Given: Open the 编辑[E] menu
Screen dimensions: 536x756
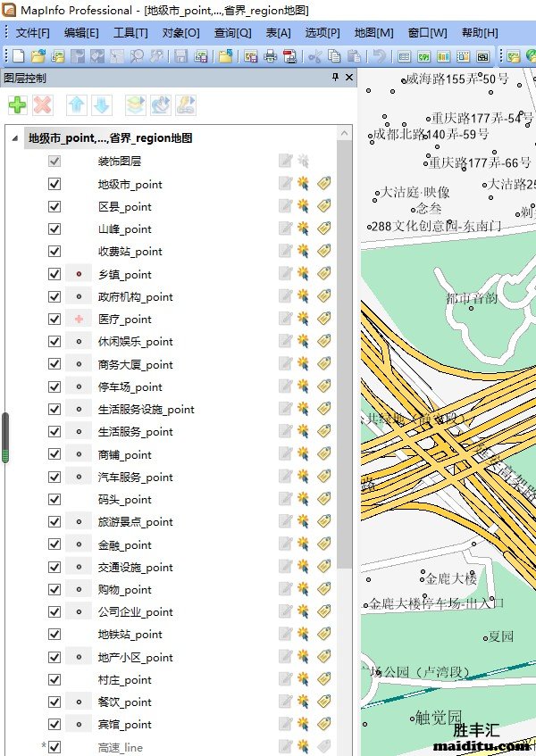Looking at the screenshot, I should coord(81,33).
